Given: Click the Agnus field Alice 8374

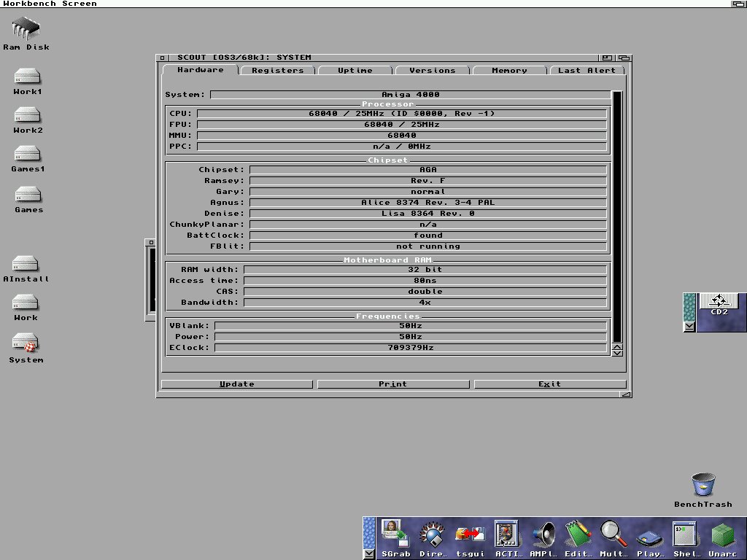Looking at the screenshot, I should point(427,203).
